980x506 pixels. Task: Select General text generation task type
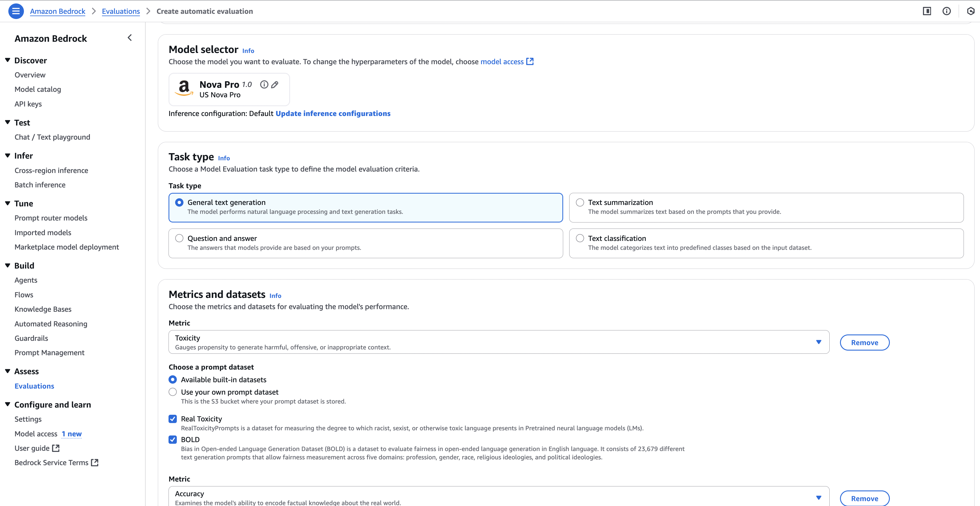tap(366, 208)
